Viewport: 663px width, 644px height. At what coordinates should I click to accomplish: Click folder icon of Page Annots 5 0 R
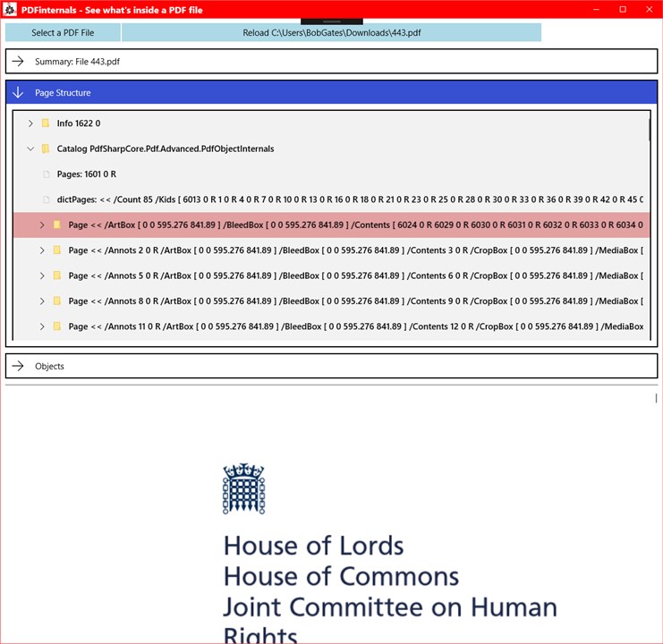pos(56,275)
